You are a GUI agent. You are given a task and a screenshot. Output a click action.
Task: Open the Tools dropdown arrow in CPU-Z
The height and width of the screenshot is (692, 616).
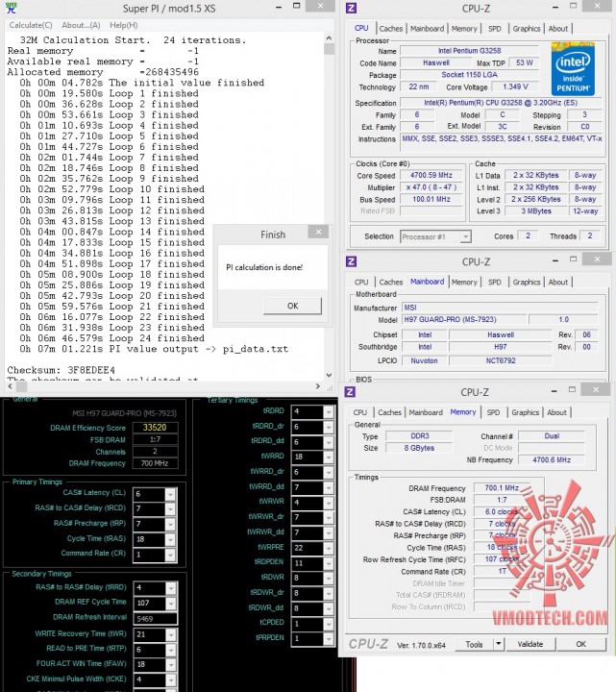[x=499, y=644]
